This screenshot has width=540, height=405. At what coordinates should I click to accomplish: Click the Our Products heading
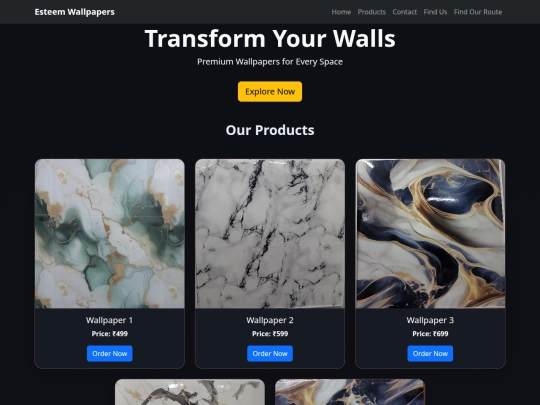270,130
